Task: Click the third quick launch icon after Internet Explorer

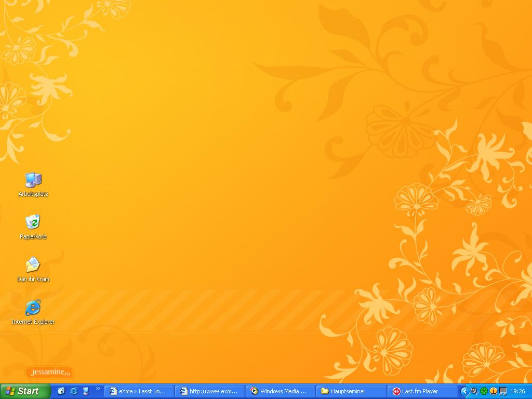Action: 86,391
